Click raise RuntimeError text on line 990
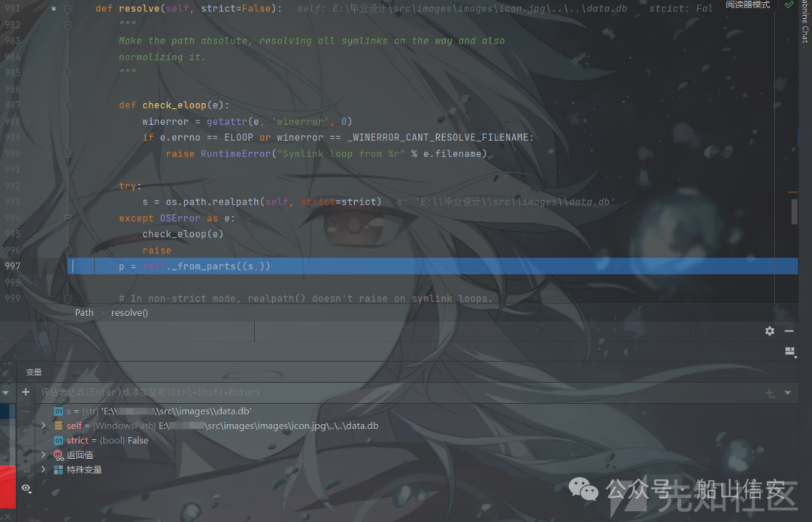This screenshot has height=522, width=812. pos(218,153)
